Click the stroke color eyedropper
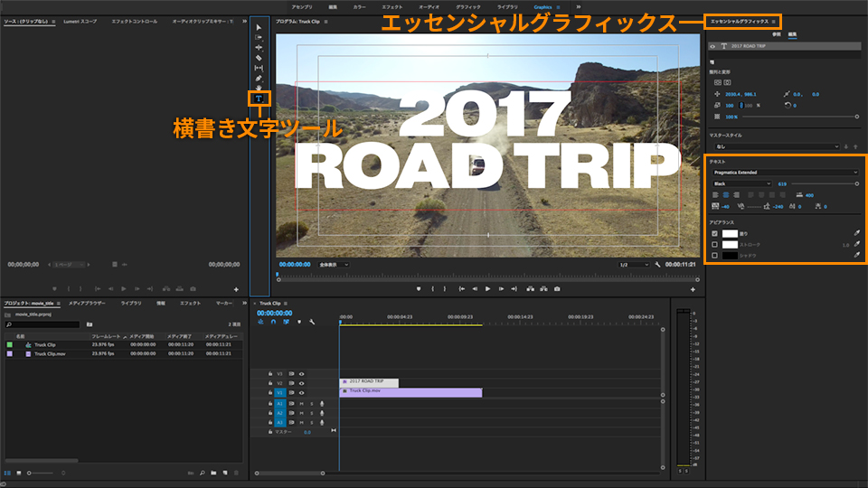The height and width of the screenshot is (488, 868). click(857, 244)
